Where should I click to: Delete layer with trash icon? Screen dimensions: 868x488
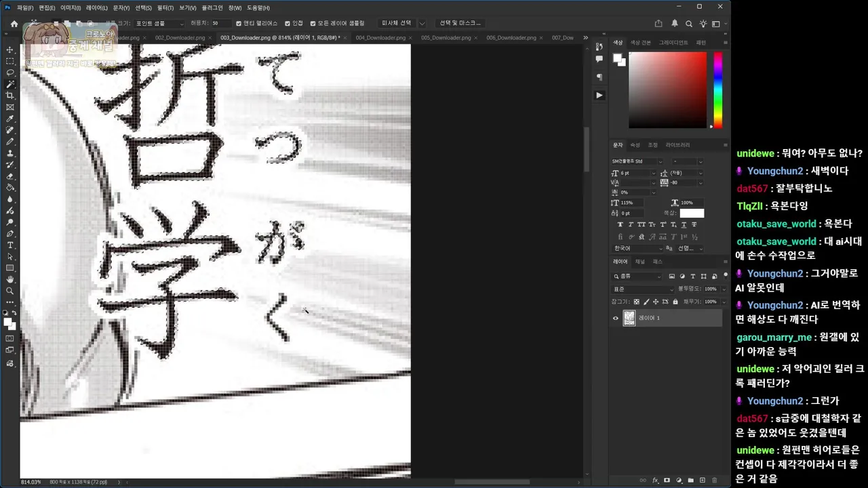click(714, 481)
